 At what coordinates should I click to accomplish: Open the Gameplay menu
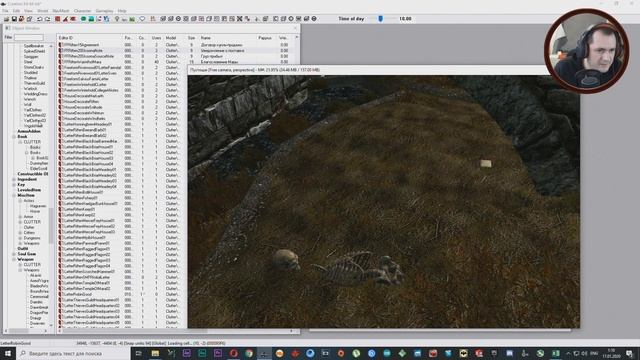coord(104,11)
